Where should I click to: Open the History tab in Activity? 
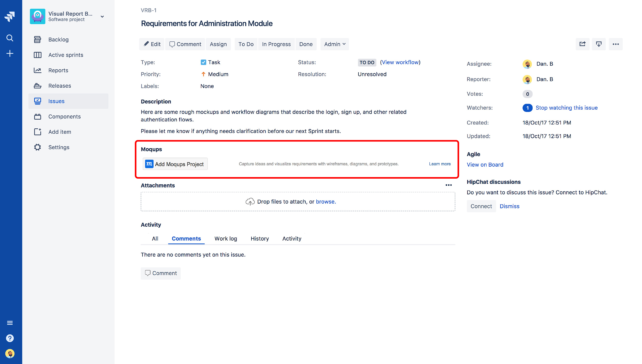pyautogui.click(x=259, y=238)
